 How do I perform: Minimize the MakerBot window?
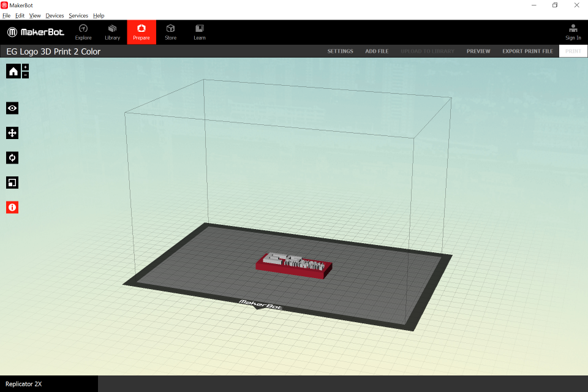(x=533, y=6)
